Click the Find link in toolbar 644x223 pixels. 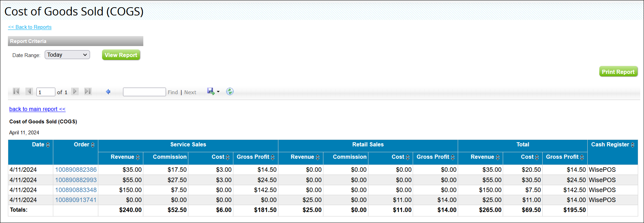[173, 92]
